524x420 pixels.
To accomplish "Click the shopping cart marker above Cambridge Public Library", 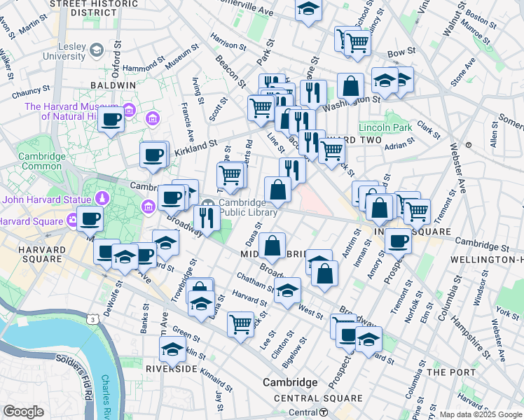I will tap(230, 178).
